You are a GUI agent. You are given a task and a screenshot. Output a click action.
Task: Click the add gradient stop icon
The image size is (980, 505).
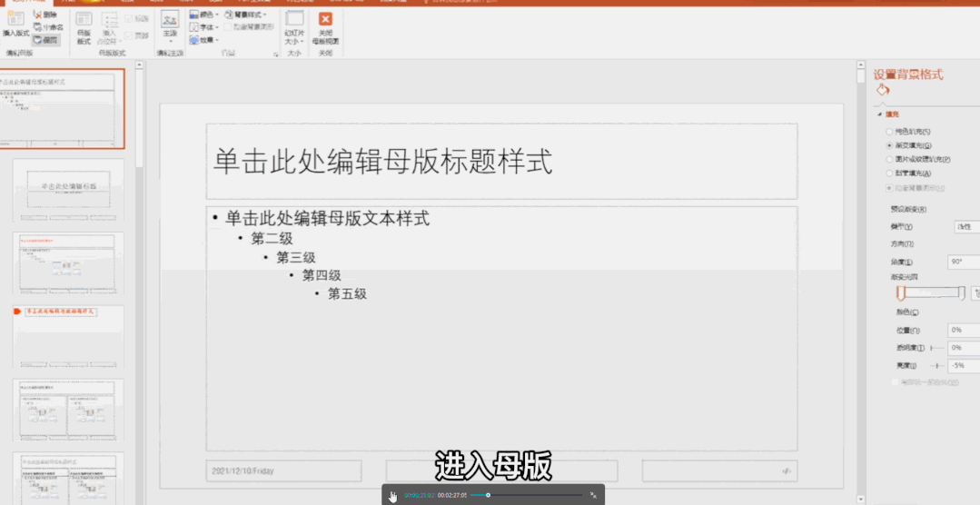tap(976, 293)
